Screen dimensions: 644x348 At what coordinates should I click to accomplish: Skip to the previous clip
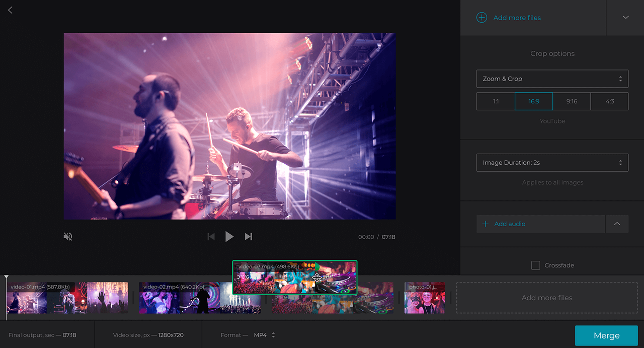[211, 236]
